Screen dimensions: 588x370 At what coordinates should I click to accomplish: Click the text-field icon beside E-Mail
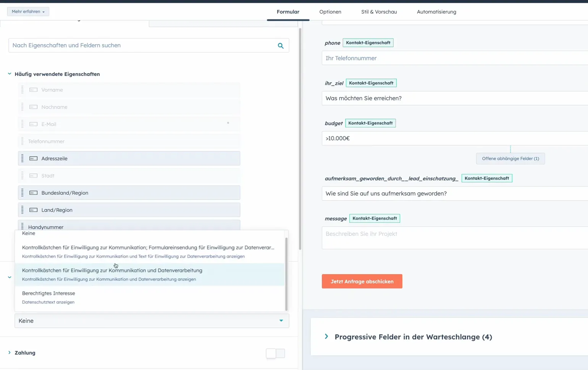[x=34, y=124]
